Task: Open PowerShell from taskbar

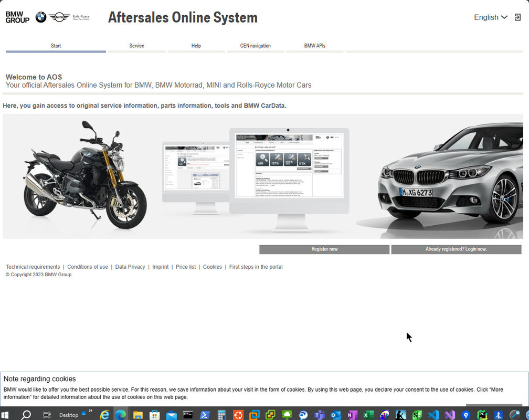Action: click(205, 415)
